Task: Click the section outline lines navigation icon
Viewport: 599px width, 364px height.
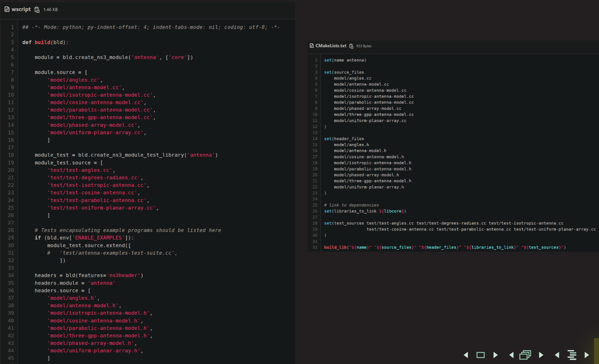Action: (572, 355)
